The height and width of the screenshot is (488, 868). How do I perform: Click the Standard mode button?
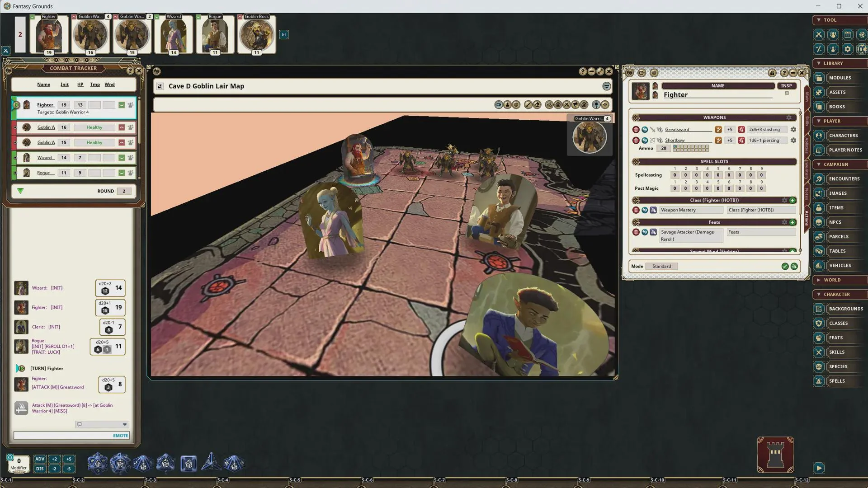pos(661,267)
